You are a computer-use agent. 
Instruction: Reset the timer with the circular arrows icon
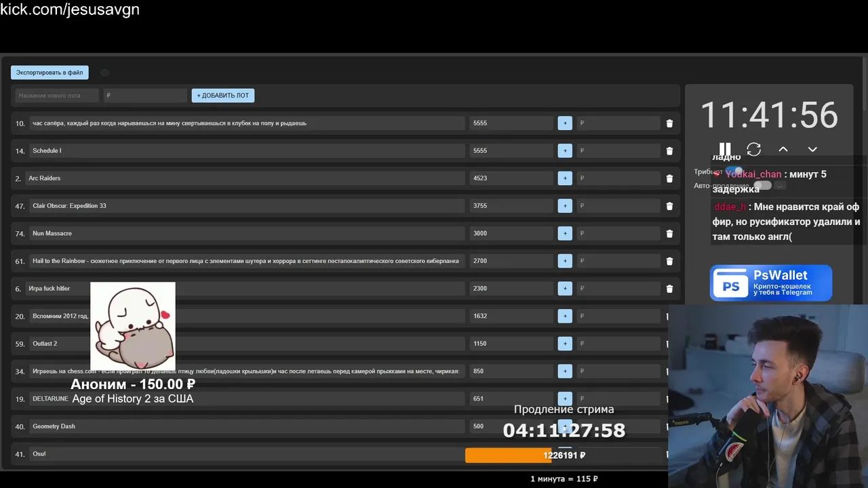click(754, 149)
